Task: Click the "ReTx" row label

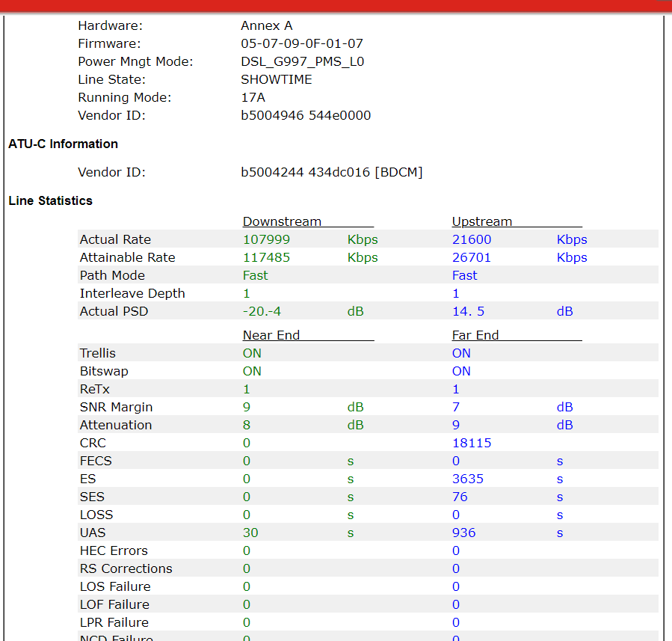Action: point(95,390)
